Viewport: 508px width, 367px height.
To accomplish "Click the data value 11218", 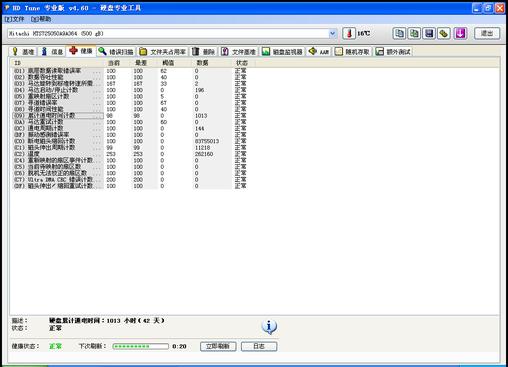I will pos(202,147).
